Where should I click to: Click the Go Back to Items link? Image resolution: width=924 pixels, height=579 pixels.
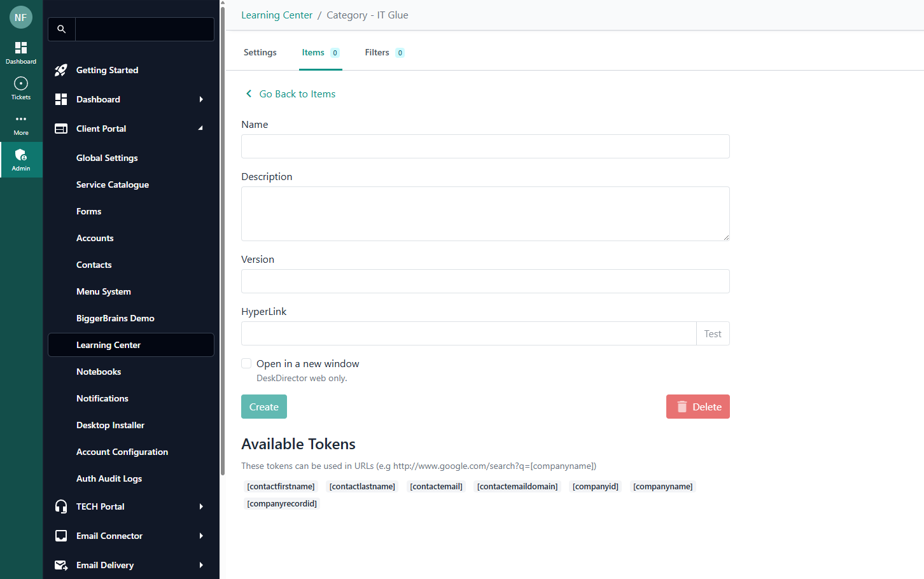(x=297, y=94)
